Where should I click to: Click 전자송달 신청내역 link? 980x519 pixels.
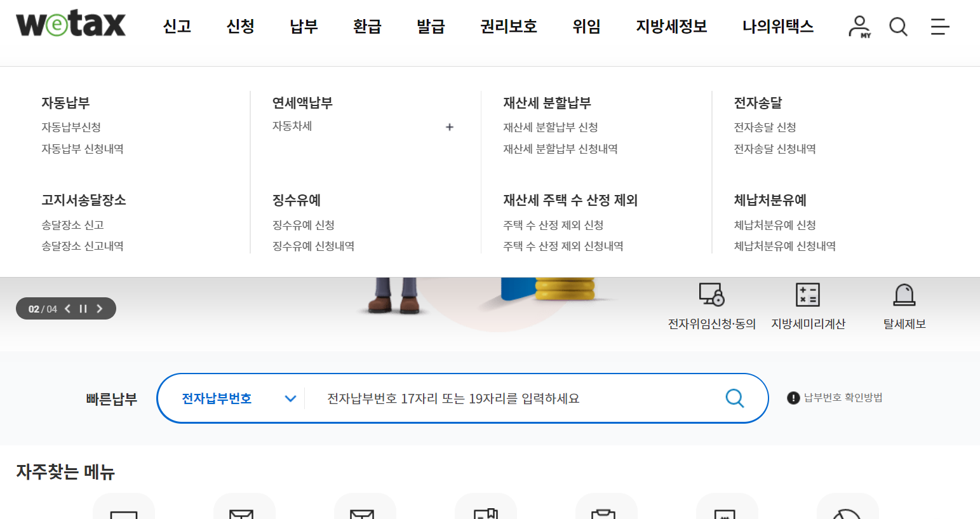pyautogui.click(x=775, y=149)
